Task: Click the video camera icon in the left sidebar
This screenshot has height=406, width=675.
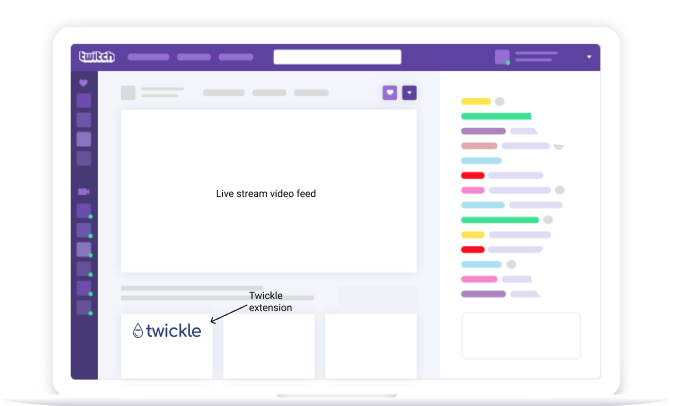Action: 84,192
